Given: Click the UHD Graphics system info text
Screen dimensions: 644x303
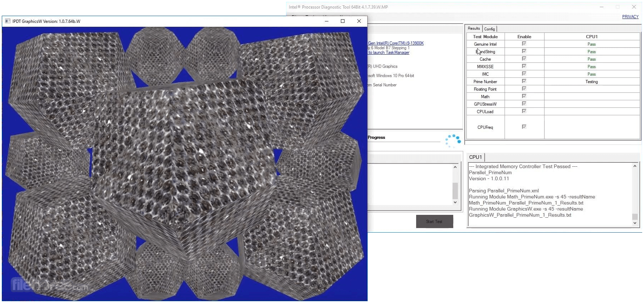Looking at the screenshot, I should click(x=383, y=66).
